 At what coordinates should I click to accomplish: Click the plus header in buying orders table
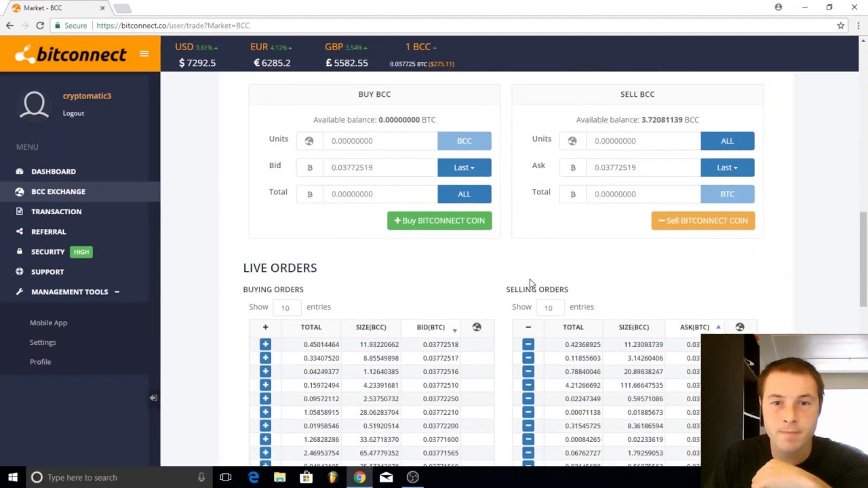[x=265, y=327]
